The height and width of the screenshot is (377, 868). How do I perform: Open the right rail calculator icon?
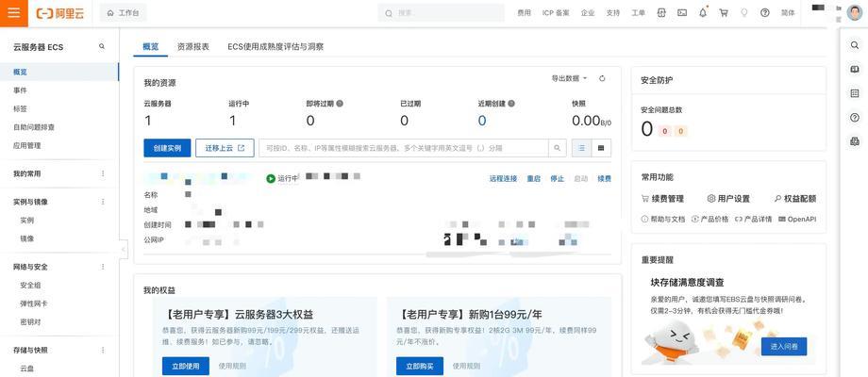tap(854, 93)
